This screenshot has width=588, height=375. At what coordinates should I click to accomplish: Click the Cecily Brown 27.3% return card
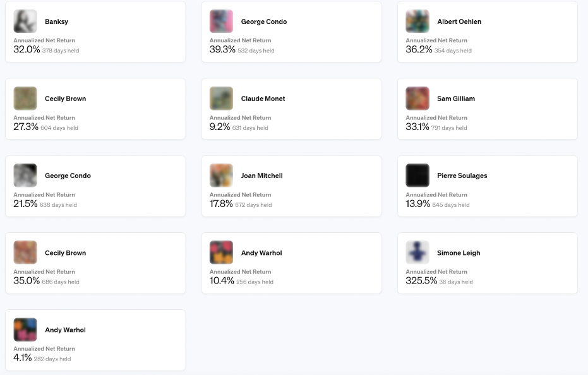[x=95, y=109]
